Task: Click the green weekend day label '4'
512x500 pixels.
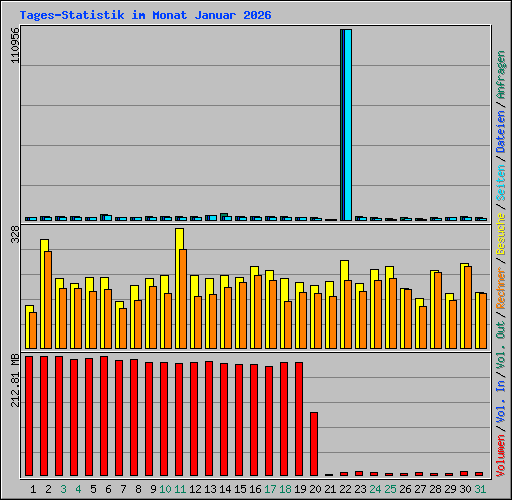Action: click(78, 489)
